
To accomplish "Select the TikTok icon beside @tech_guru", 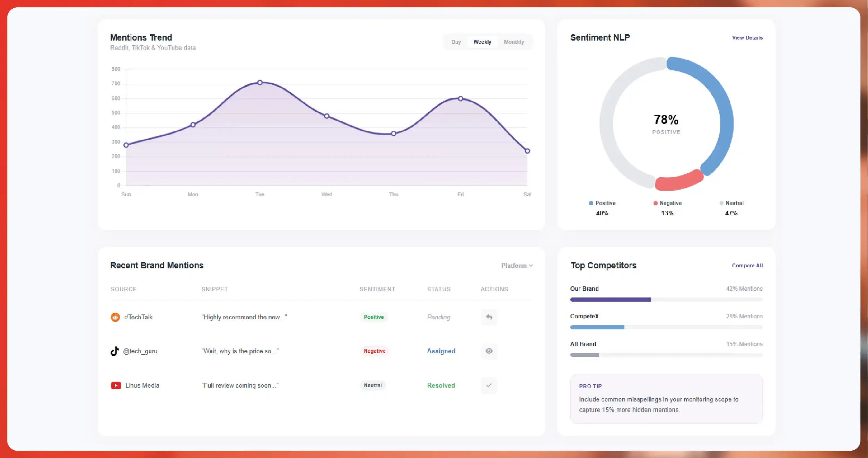I will click(116, 351).
